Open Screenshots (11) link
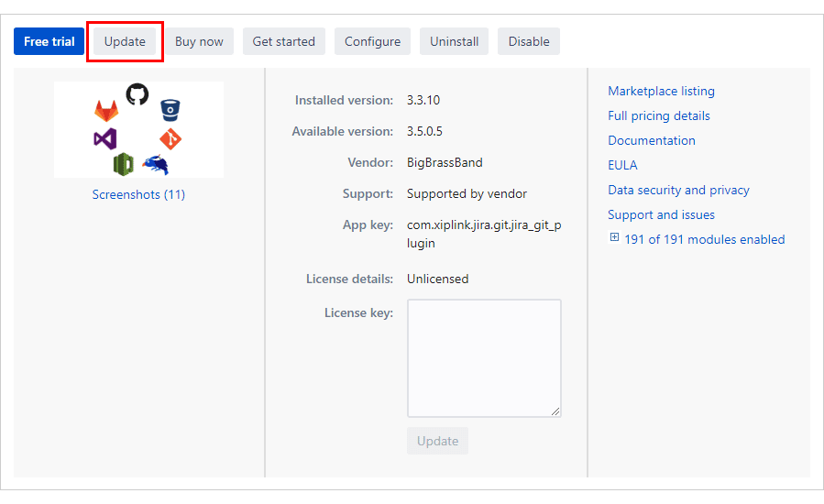 [138, 194]
